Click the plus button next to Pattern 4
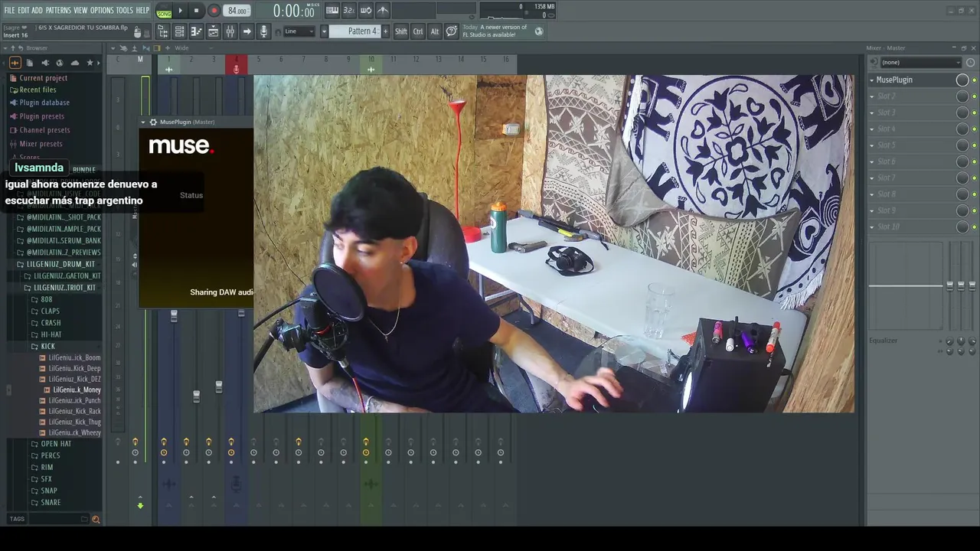The height and width of the screenshot is (551, 980). 385,31
